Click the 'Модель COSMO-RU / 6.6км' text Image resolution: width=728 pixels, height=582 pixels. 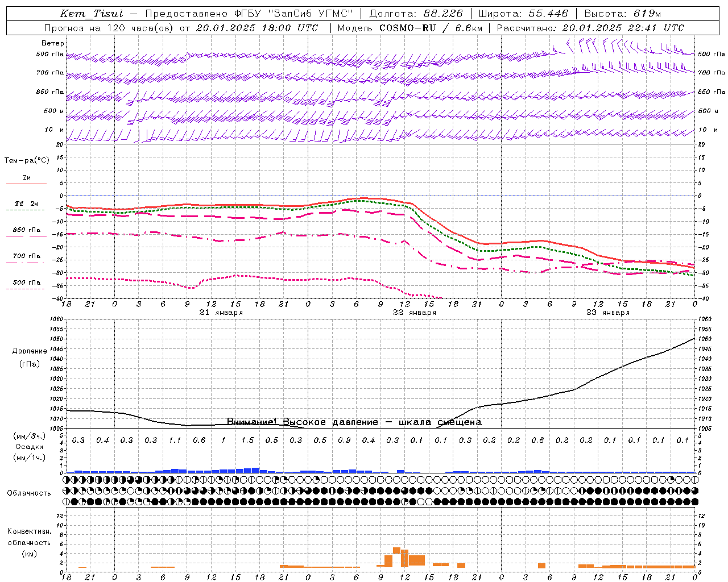(409, 28)
